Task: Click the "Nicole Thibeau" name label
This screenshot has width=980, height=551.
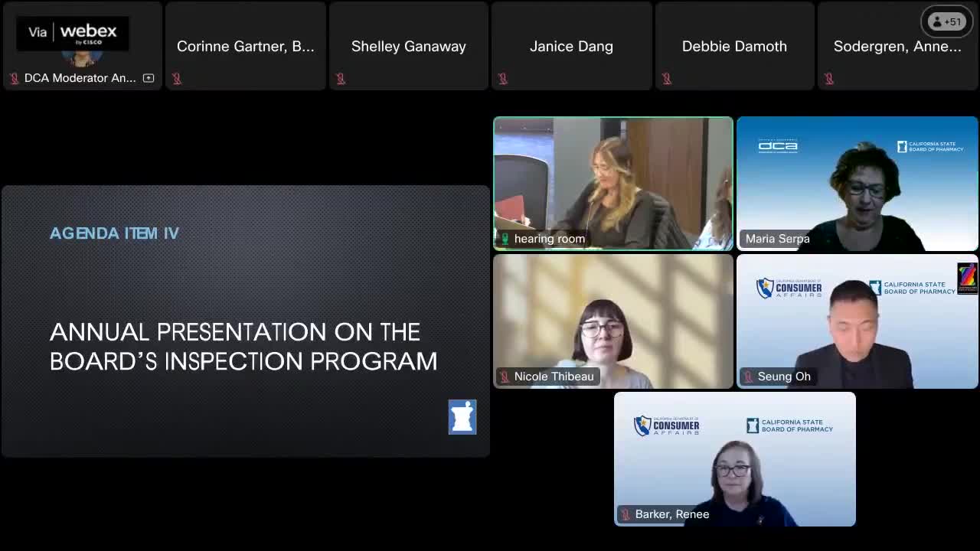Action: (x=554, y=377)
